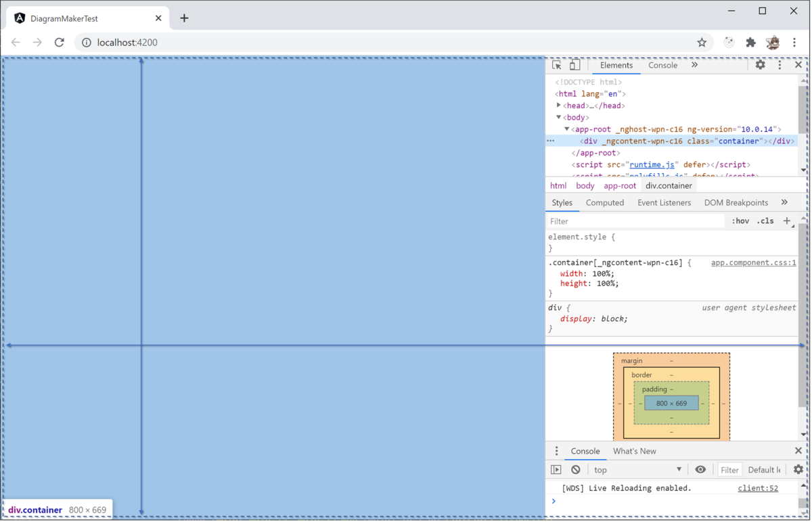Edit the height 100% value
812x522 pixels.
point(606,283)
